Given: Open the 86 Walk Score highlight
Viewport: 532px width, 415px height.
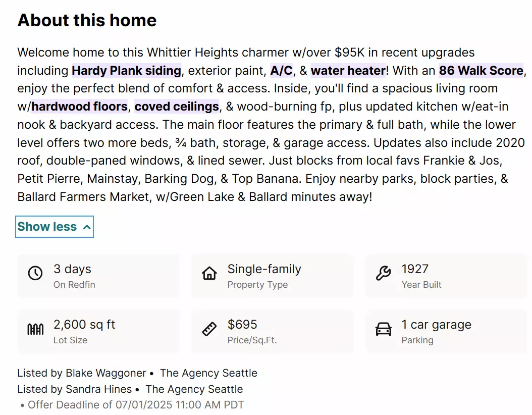Looking at the screenshot, I should 481,71.
